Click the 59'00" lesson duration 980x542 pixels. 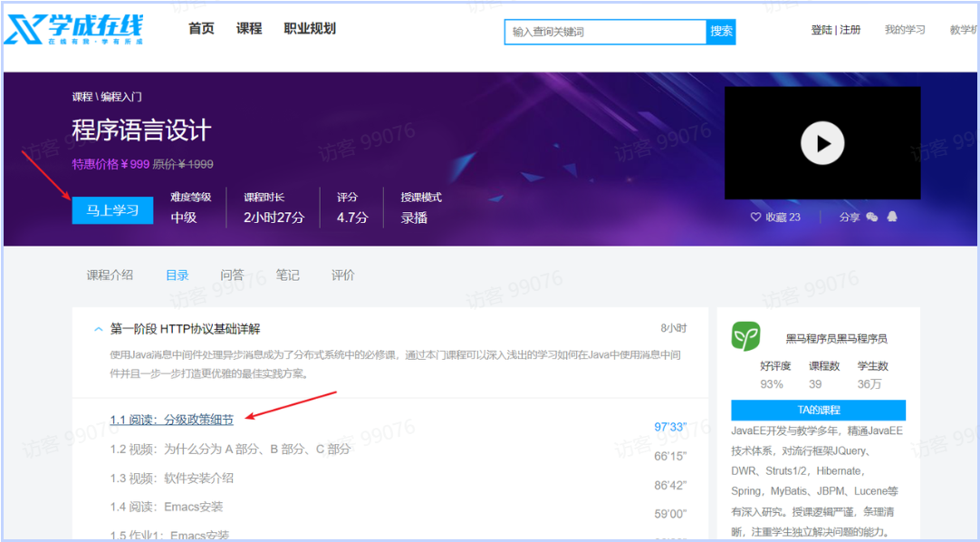(x=670, y=514)
